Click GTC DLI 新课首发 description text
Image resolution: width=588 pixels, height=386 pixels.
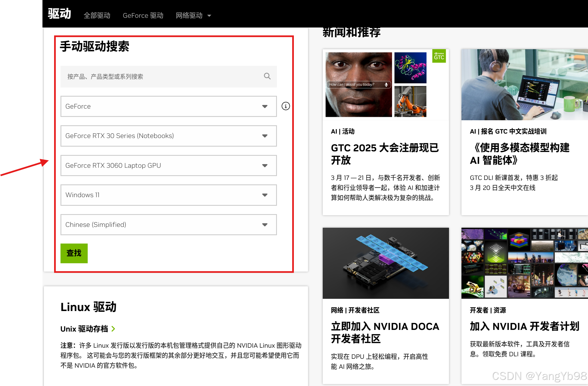514,183
